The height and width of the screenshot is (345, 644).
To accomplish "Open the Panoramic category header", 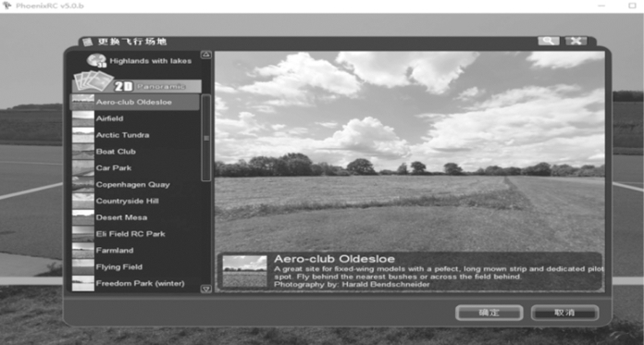I will tap(137, 86).
